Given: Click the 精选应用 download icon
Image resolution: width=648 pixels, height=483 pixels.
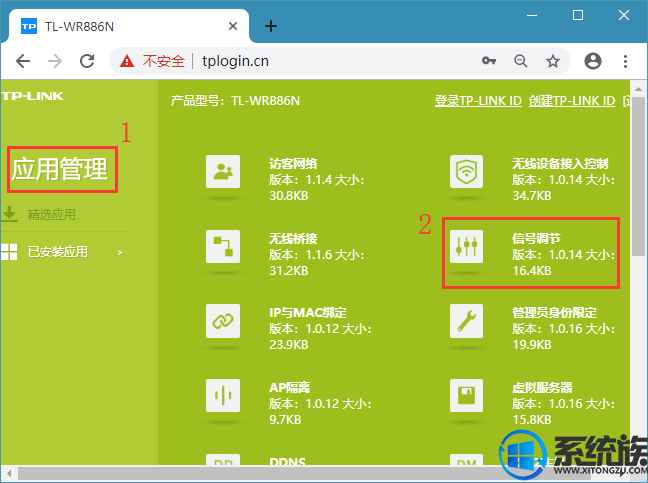Looking at the screenshot, I should tap(9, 214).
